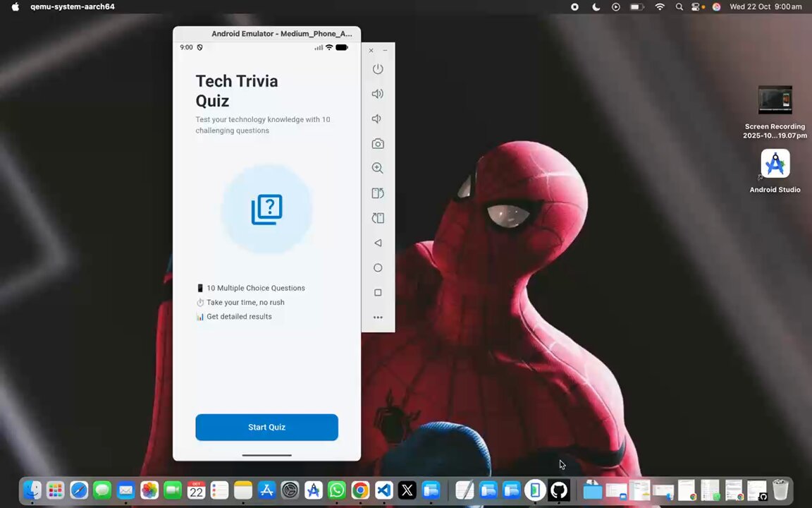Image resolution: width=812 pixels, height=508 pixels.
Task: Toggle Focus moon icon in menu bar
Action: (x=596, y=7)
